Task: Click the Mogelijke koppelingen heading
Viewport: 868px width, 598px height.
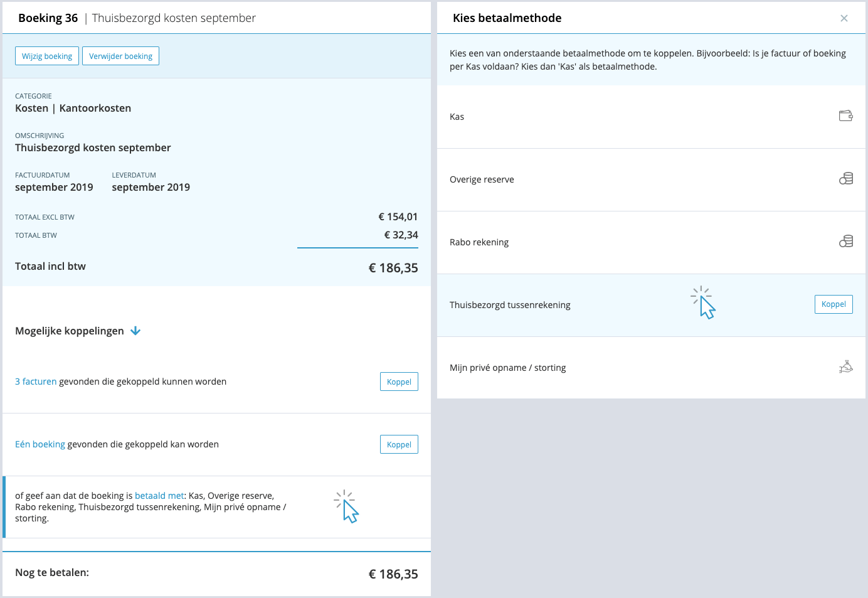Action: tap(70, 331)
